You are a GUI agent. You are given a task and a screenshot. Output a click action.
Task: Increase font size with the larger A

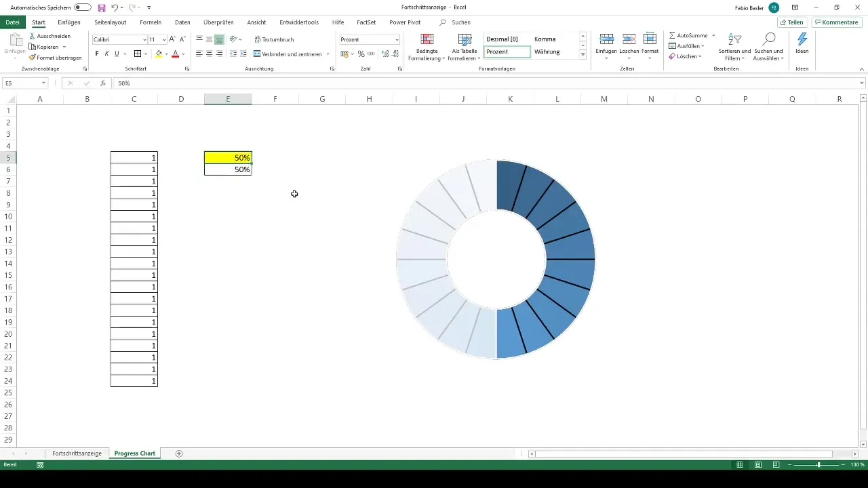click(172, 39)
